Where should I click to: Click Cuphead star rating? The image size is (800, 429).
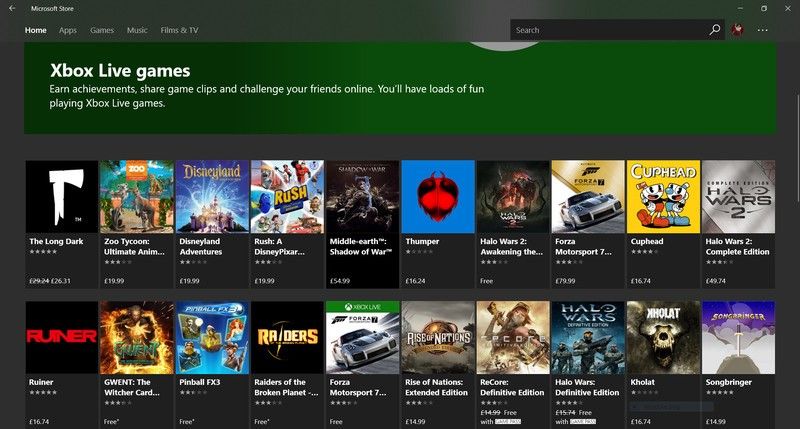[x=644, y=251]
